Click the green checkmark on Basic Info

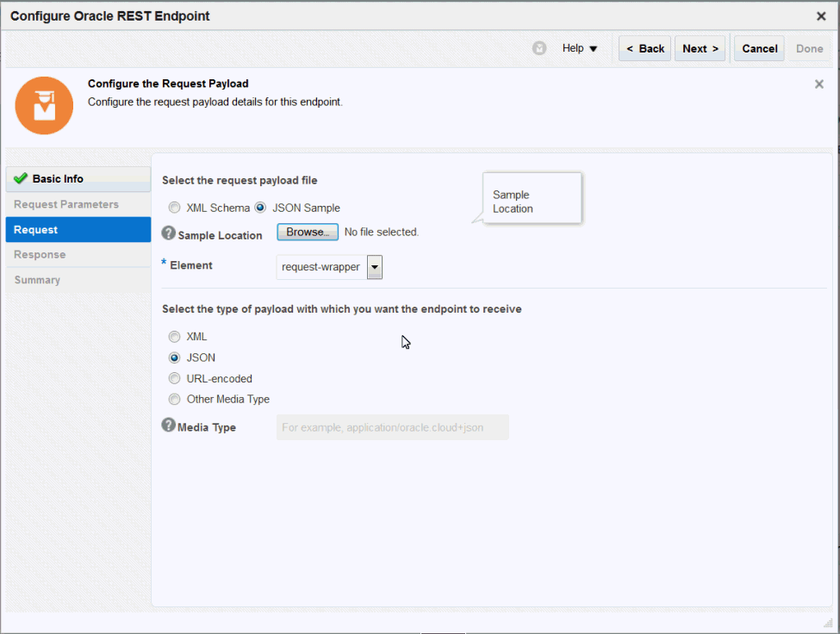[21, 178]
